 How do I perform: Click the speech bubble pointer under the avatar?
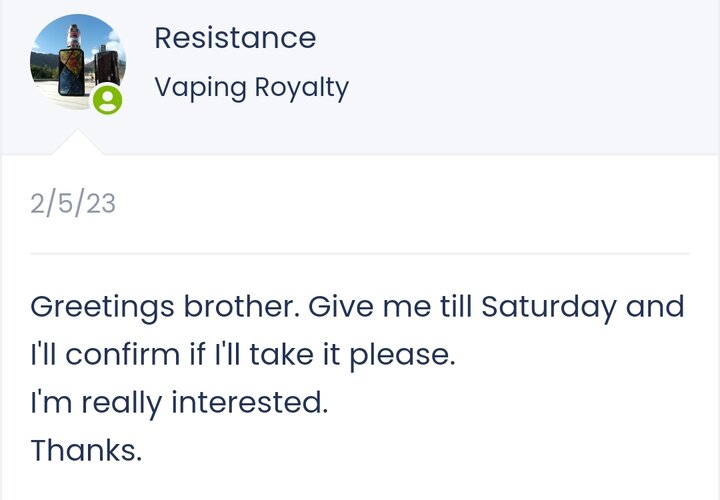tap(78, 142)
